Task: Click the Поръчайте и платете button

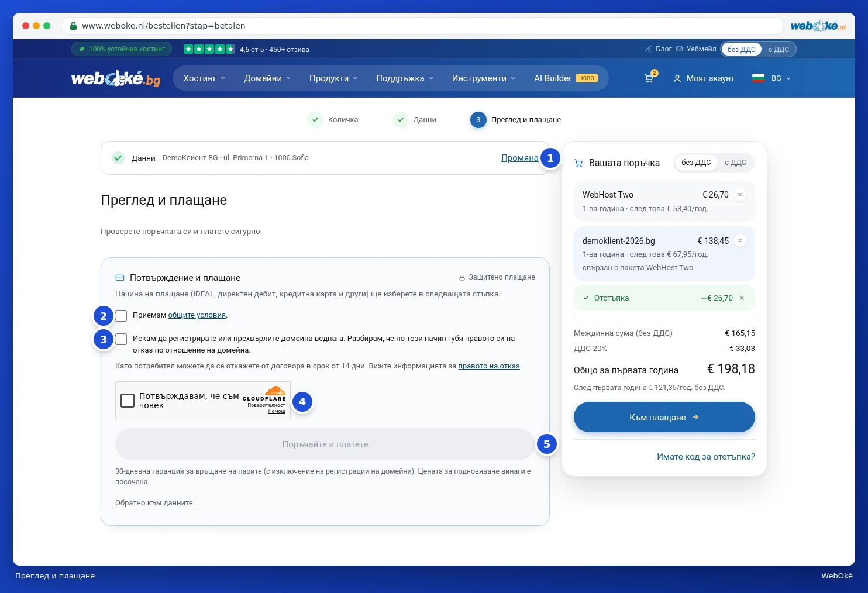Action: pyautogui.click(x=325, y=444)
